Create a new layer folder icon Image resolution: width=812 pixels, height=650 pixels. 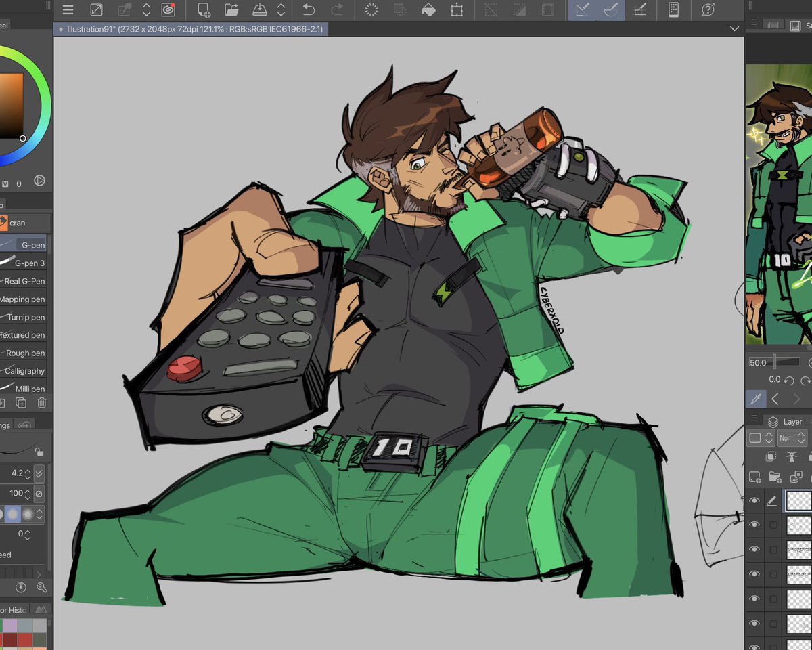coord(775,477)
